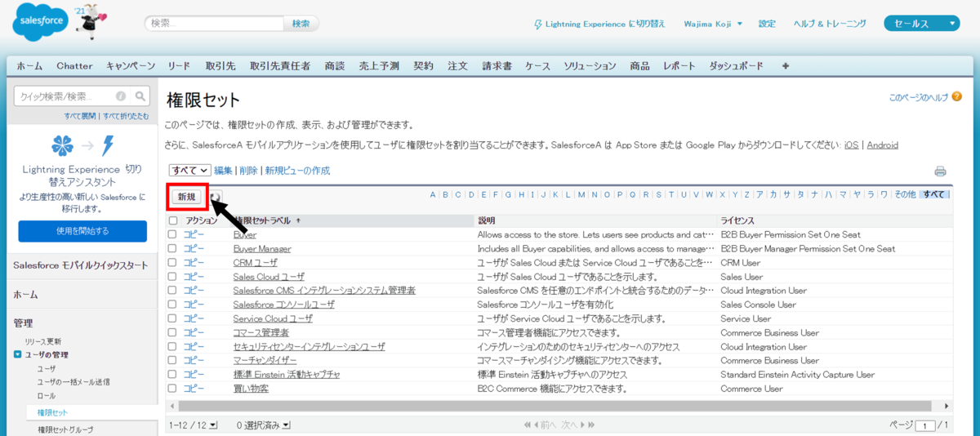The width and height of the screenshot is (980, 436).
Task: Check the box for コマース管理者 row
Action: tap(172, 332)
